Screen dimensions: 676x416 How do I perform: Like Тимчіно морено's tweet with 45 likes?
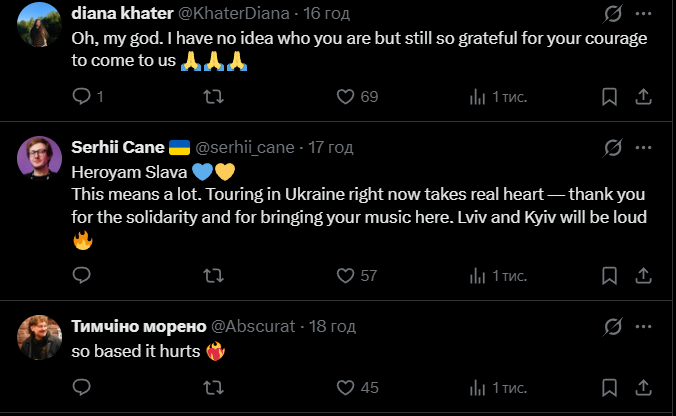point(345,387)
